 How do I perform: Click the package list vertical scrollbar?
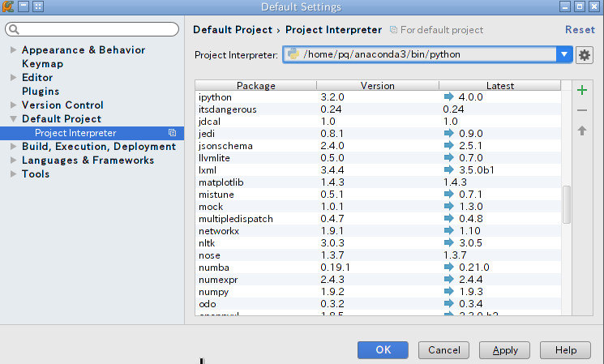click(567, 204)
